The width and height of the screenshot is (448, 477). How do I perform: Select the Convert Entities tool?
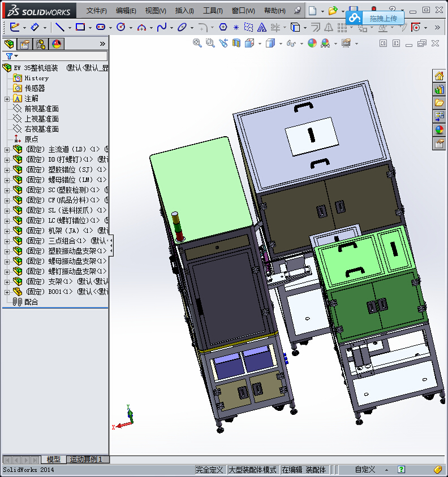(x=295, y=27)
